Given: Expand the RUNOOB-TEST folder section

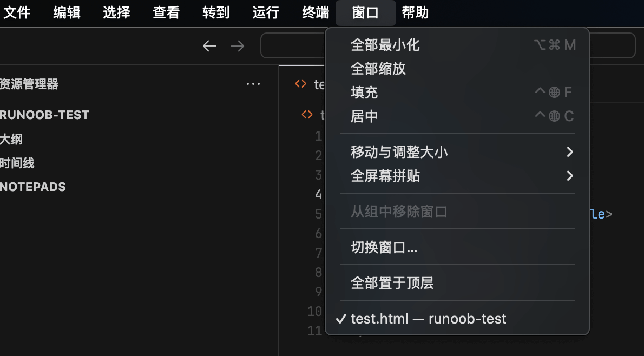Looking at the screenshot, I should [44, 115].
